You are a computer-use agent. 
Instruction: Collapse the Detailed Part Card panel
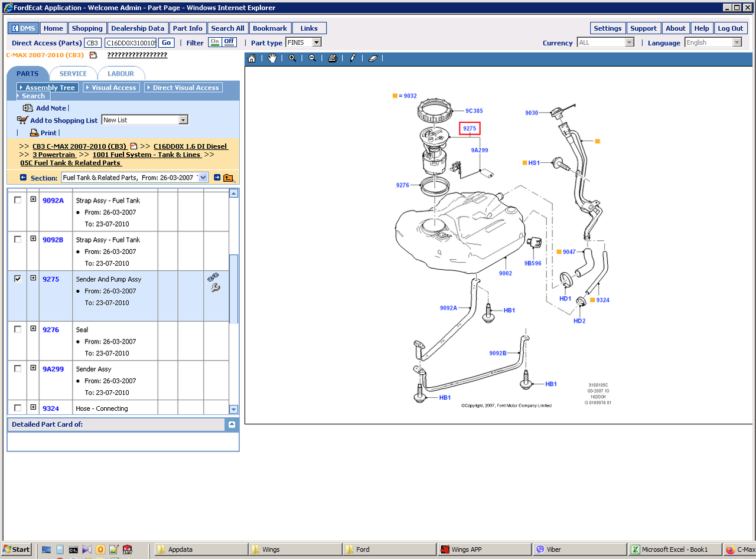coord(232,424)
